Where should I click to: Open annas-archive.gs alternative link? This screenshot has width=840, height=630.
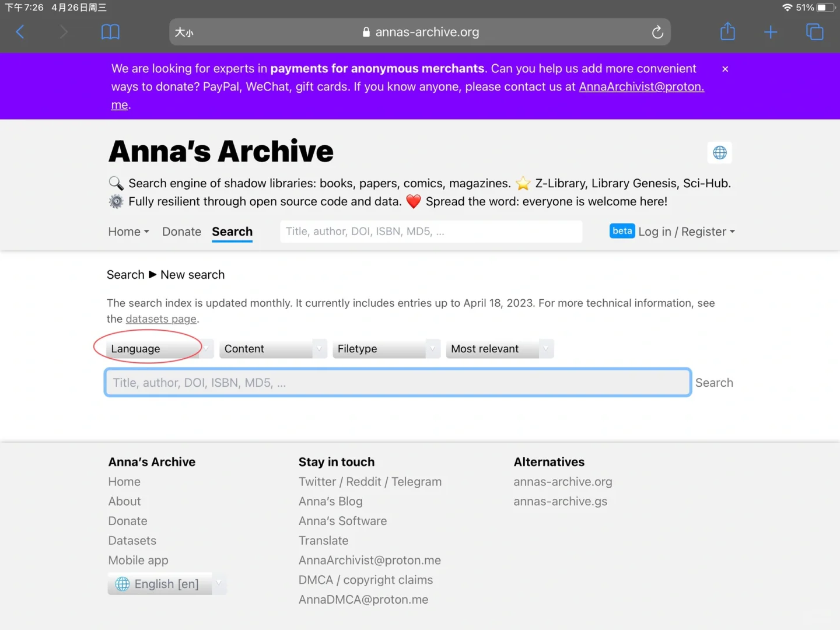[561, 502]
